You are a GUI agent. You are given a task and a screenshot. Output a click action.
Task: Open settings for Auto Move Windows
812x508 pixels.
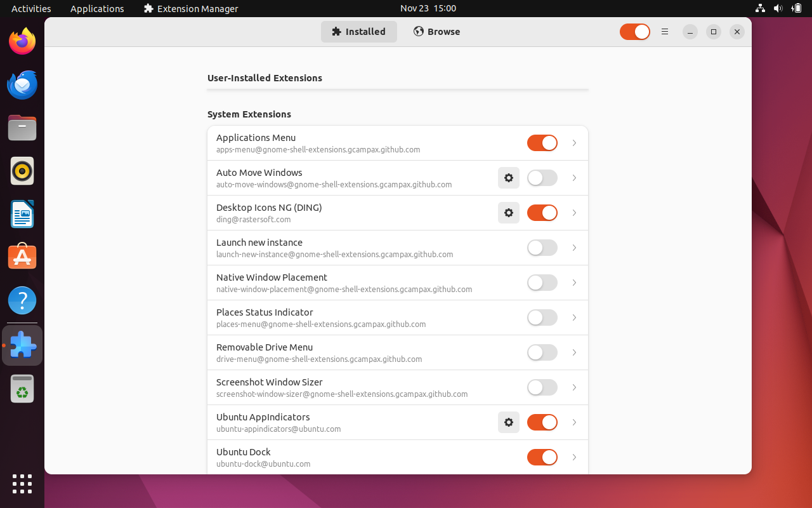tap(509, 178)
